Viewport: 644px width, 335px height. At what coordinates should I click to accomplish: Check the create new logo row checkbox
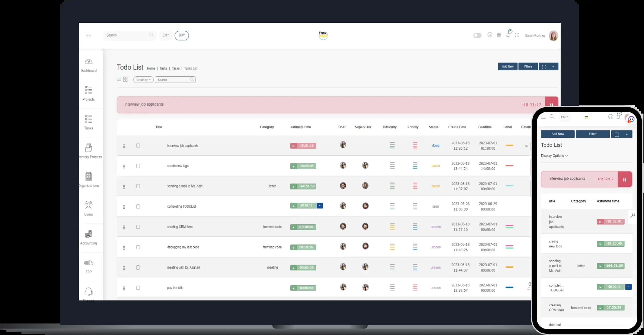click(138, 166)
